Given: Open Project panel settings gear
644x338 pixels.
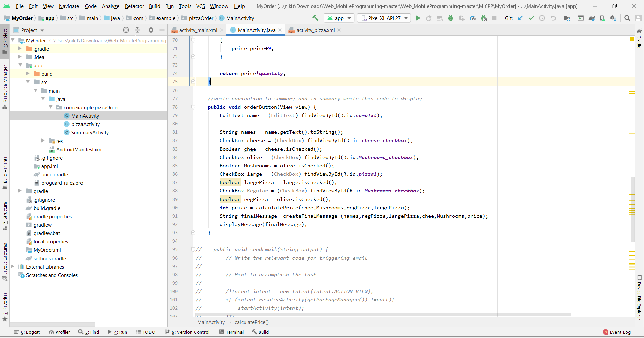Looking at the screenshot, I should (x=151, y=30).
